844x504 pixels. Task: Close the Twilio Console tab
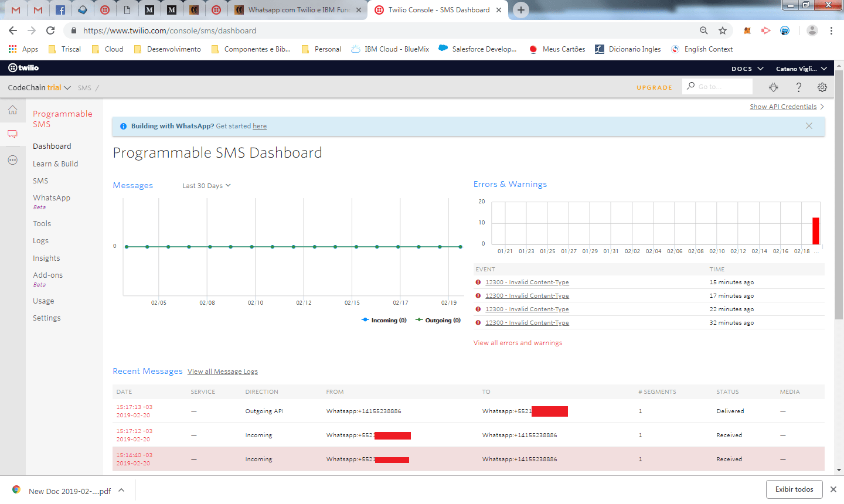click(499, 10)
